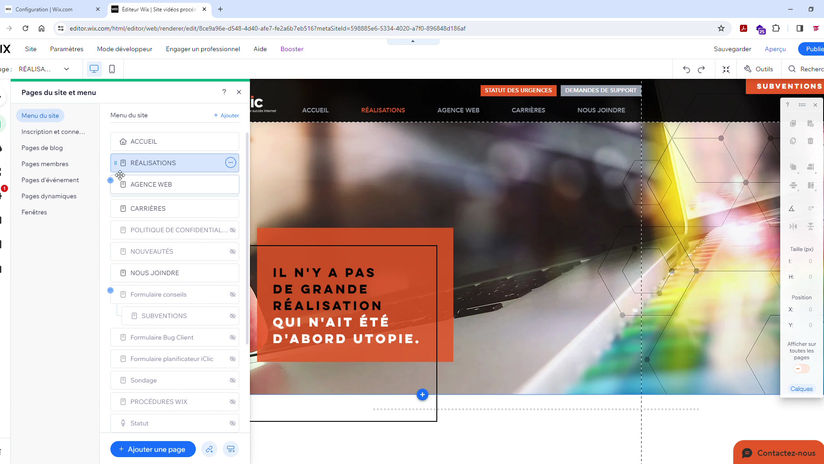Select Pages d'événement tab
This screenshot has width=824, height=464.
(x=50, y=180)
